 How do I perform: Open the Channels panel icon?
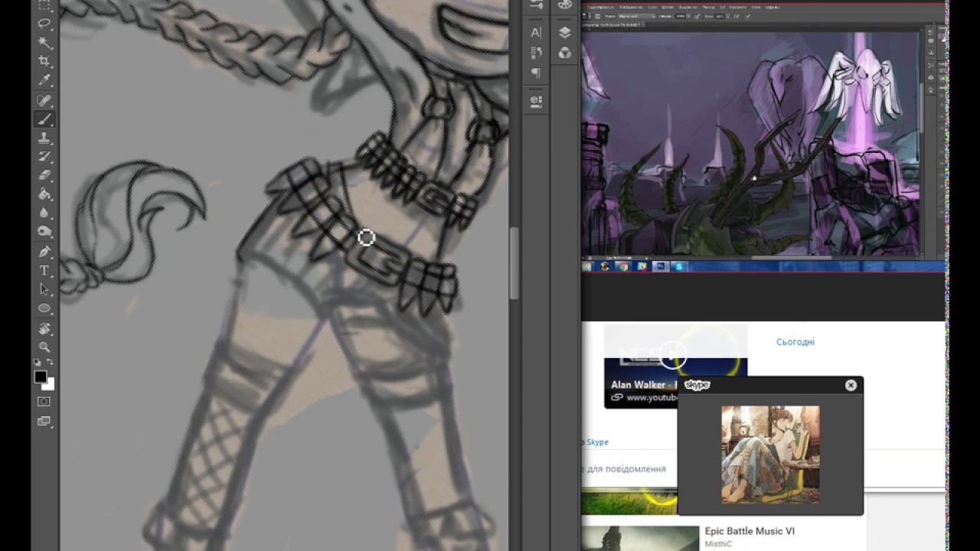tap(565, 53)
